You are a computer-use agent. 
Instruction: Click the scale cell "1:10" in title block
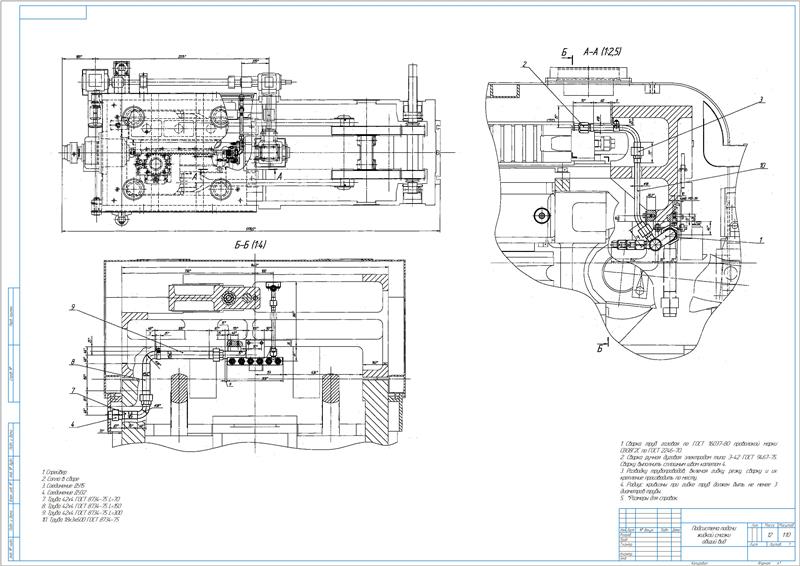pos(786,534)
